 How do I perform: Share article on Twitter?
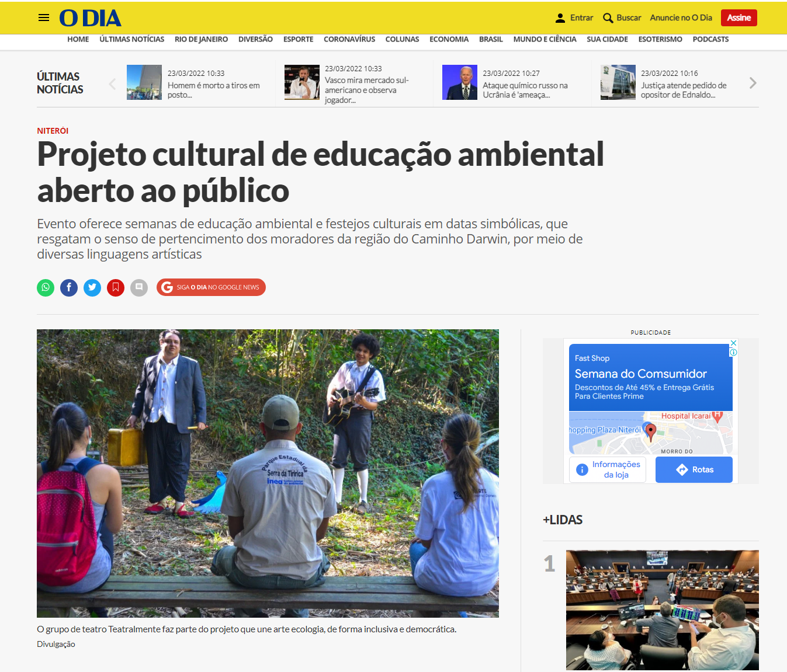(x=92, y=287)
